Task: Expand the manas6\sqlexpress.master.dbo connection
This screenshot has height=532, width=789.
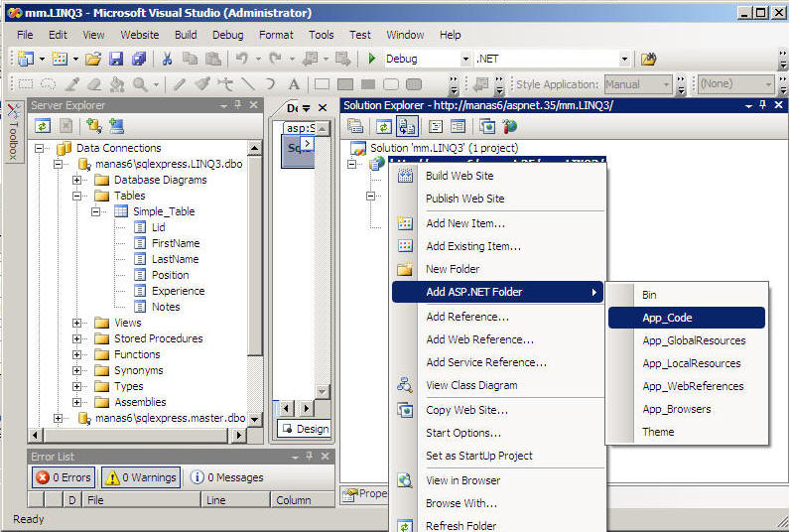Action: point(58,418)
